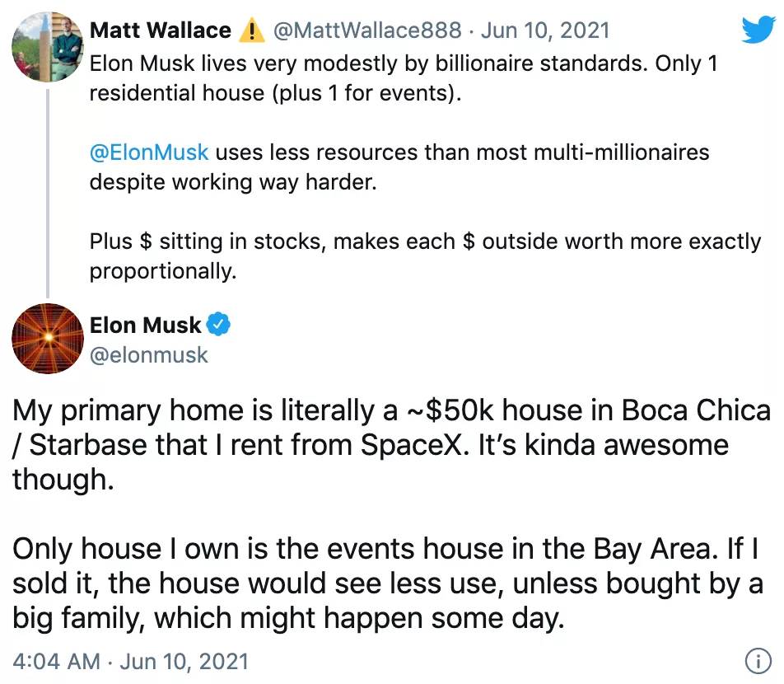The image size is (784, 684).
Task: Open the @elonmusk handle
Action: (x=148, y=355)
